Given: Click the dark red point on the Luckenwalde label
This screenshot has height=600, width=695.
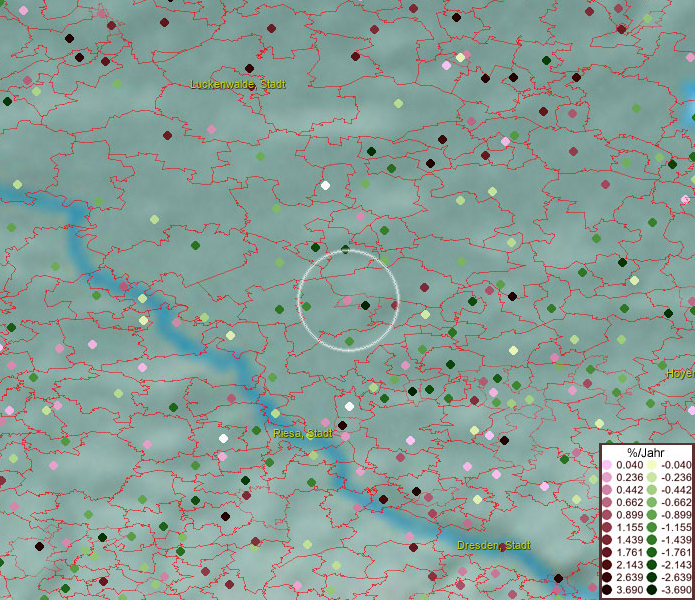Looking at the screenshot, I should [251, 87].
